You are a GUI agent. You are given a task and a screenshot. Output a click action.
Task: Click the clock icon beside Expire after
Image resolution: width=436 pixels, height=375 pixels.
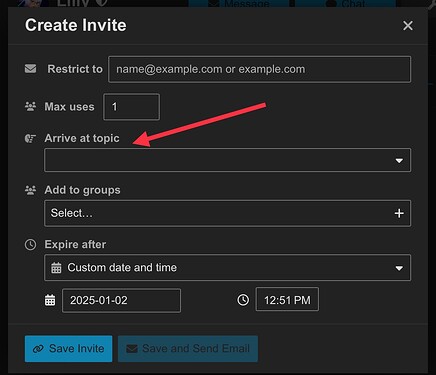(30, 245)
